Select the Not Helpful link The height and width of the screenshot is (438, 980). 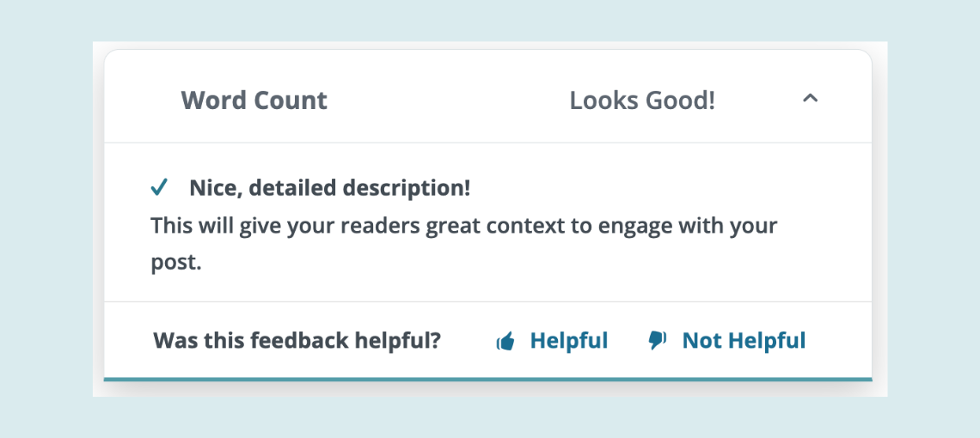tap(744, 341)
